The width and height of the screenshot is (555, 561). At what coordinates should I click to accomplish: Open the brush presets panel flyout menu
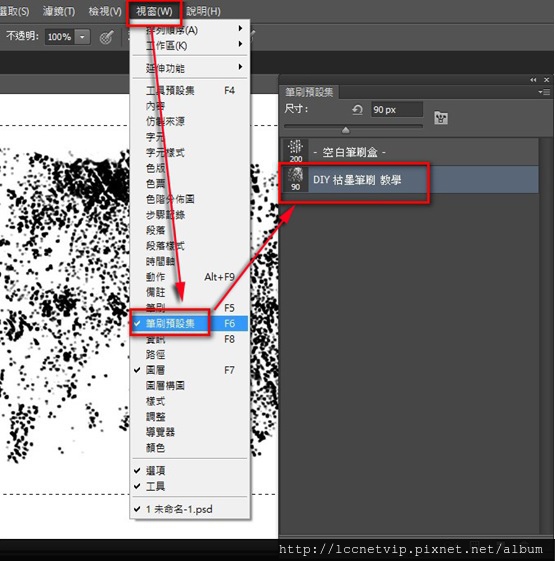pos(544,92)
